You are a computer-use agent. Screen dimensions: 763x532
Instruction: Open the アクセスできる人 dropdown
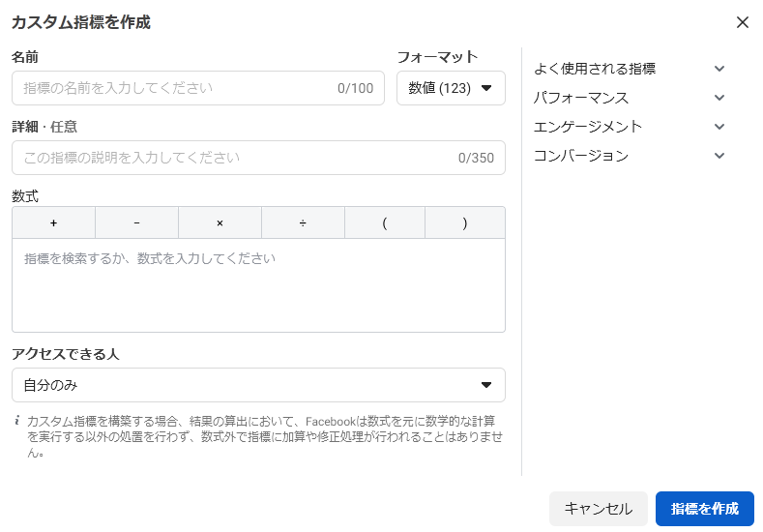pyautogui.click(x=258, y=385)
